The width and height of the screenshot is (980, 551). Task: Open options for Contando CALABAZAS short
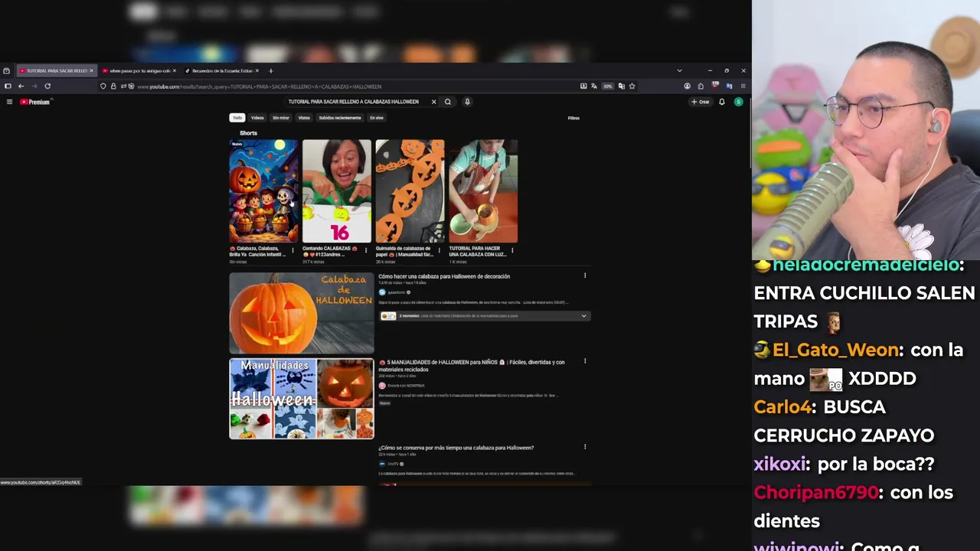point(366,250)
